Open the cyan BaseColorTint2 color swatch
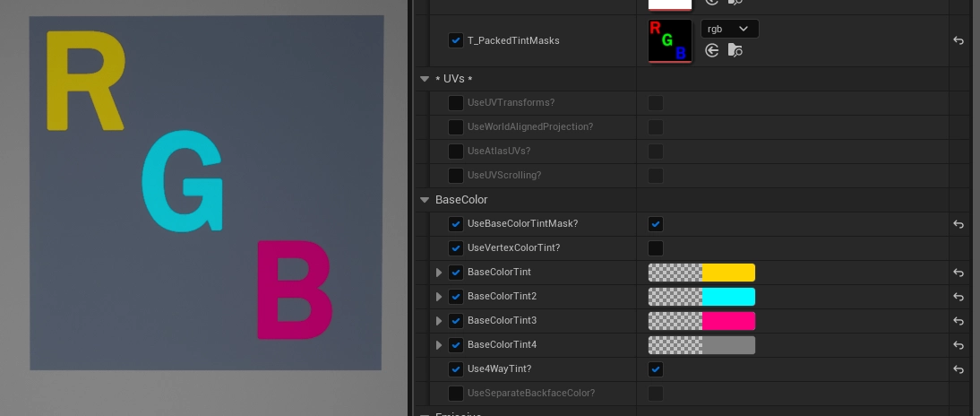The width and height of the screenshot is (980, 416). pyautogui.click(x=702, y=297)
